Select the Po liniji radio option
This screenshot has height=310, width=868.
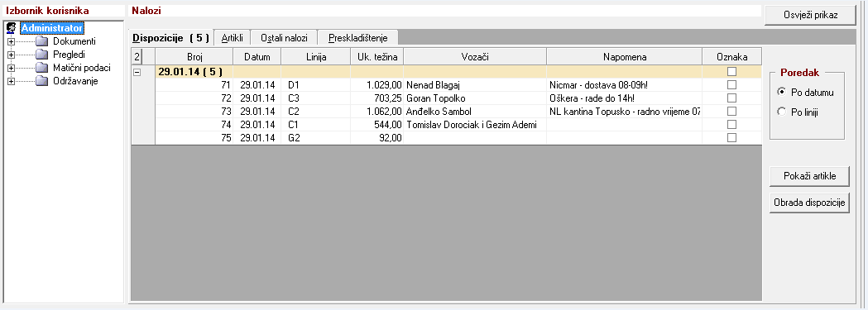[782, 112]
